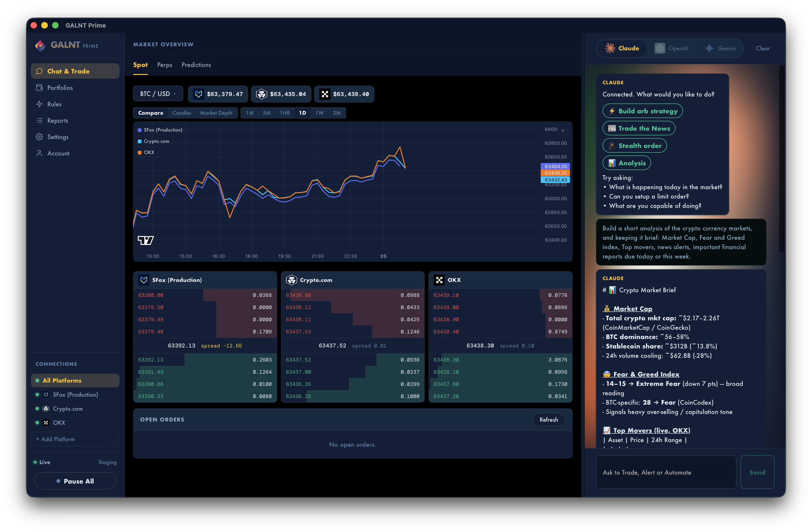Click Crypto.com logo on $63,435.04 price chip
The image size is (812, 532).
[262, 94]
